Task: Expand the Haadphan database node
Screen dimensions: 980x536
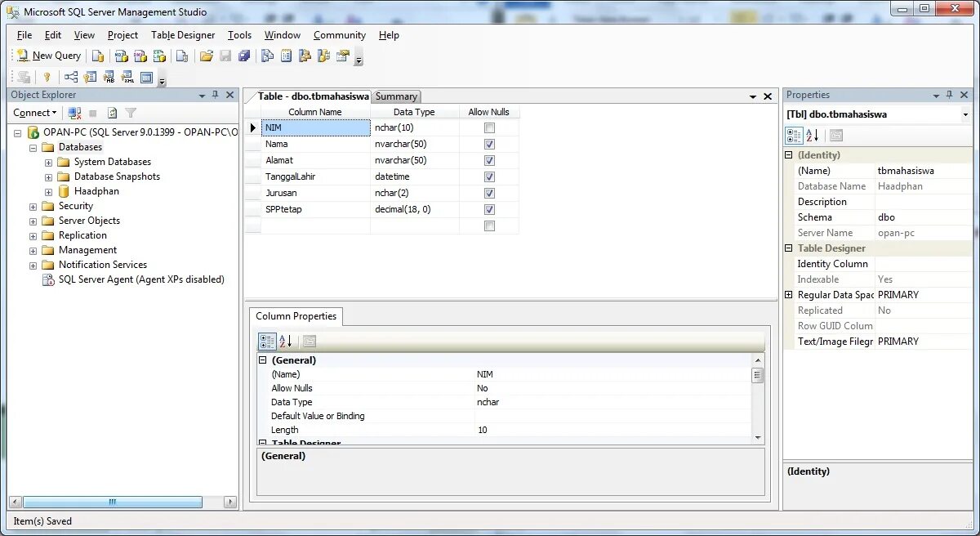Action: pos(48,192)
